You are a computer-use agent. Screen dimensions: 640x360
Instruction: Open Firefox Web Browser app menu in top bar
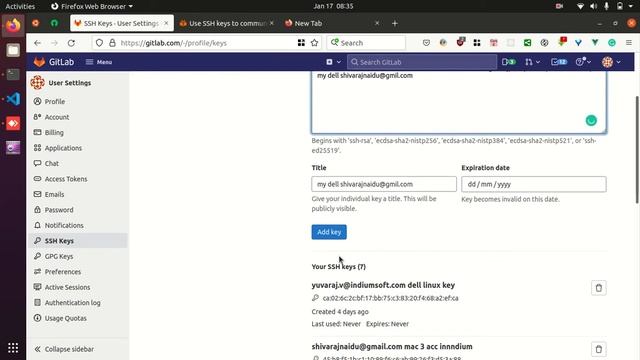coord(92,6)
